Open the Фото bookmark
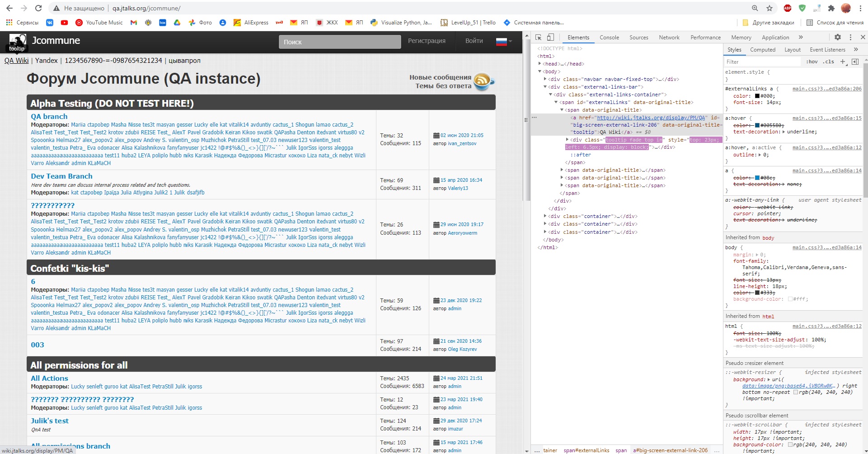Viewport: 868px width, 454px height. coord(200,23)
